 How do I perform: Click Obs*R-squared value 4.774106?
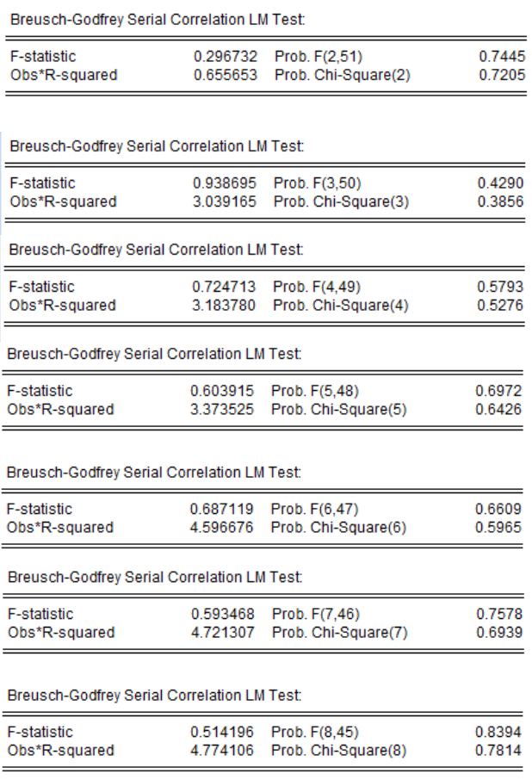(x=222, y=750)
